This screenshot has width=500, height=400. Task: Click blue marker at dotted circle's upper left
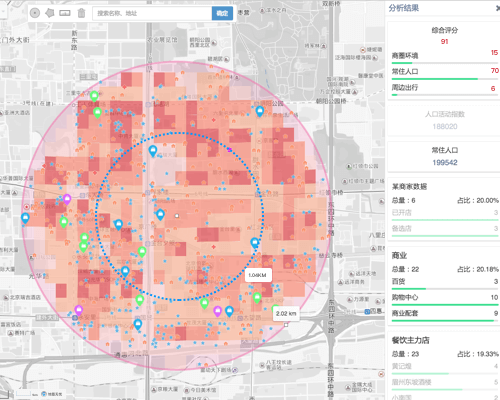click(x=153, y=151)
